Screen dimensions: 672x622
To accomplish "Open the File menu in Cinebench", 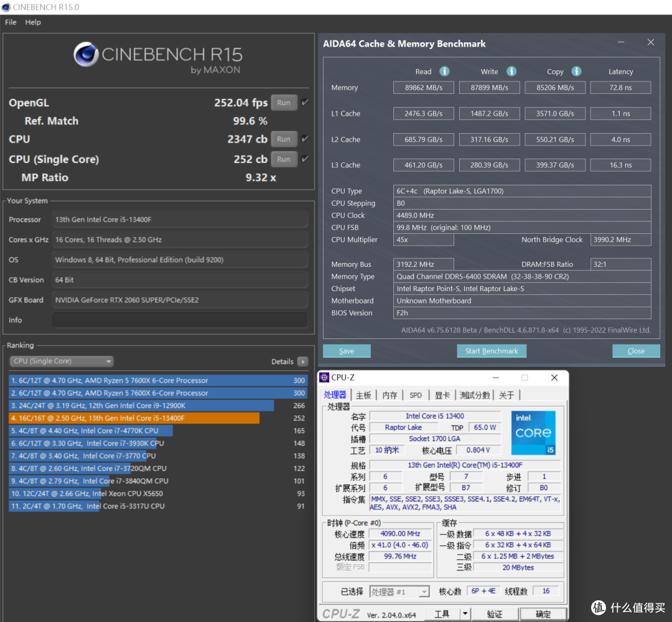I will (11, 22).
